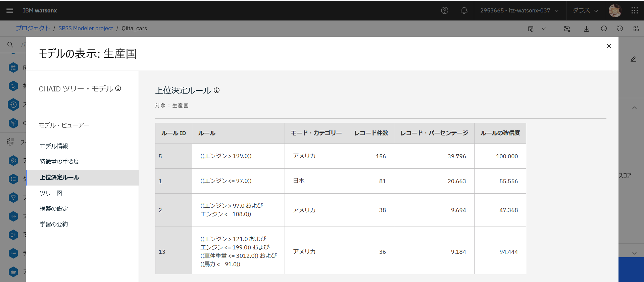Select the arrows hexagon node below funnel
This screenshot has width=644, height=282.
13,216
